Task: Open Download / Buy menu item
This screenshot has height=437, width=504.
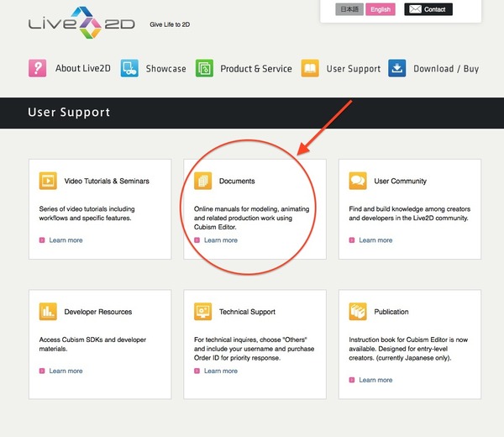Action: (446, 69)
